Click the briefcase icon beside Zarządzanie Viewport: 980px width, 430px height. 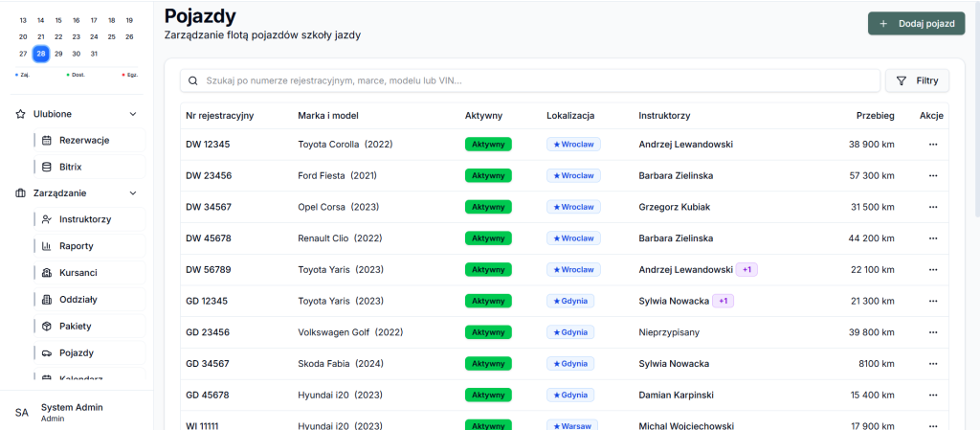[20, 193]
